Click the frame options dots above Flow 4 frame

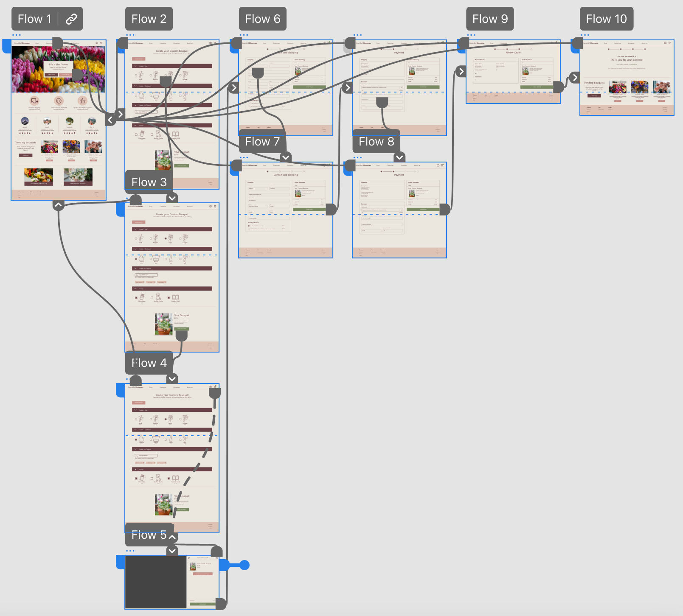129,379
